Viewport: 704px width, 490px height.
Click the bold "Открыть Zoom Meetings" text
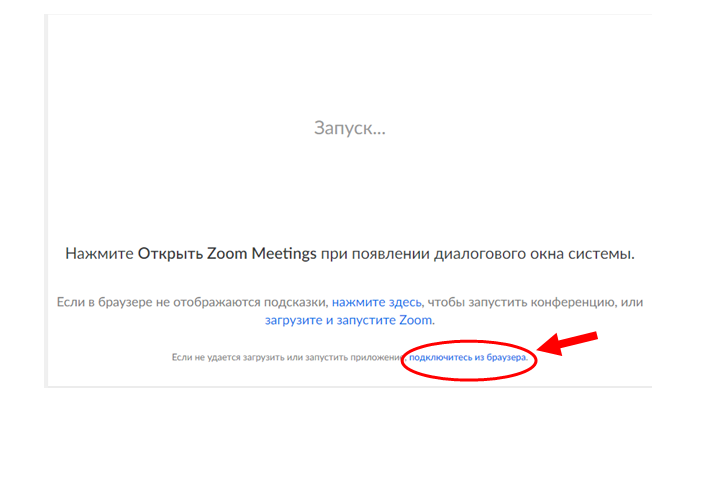(227, 254)
